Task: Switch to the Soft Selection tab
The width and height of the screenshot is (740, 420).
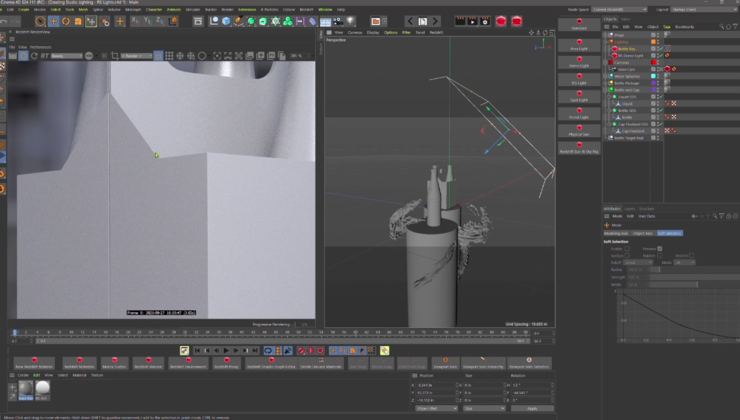Action: point(669,233)
